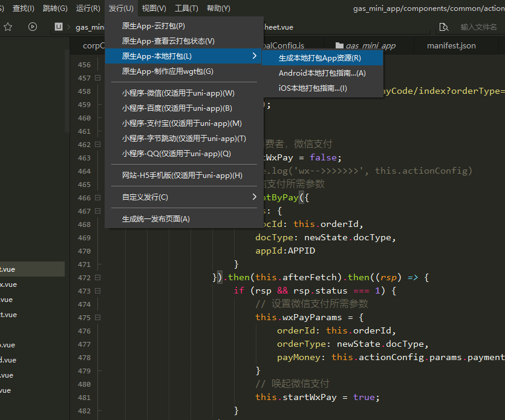
Task: Open the 跳转(G) menu
Action: (55, 8)
